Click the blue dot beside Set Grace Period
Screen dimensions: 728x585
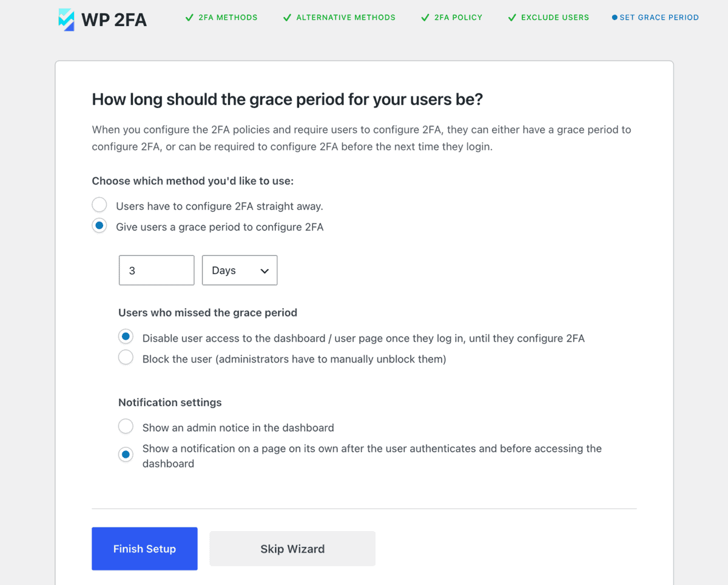[x=615, y=18]
